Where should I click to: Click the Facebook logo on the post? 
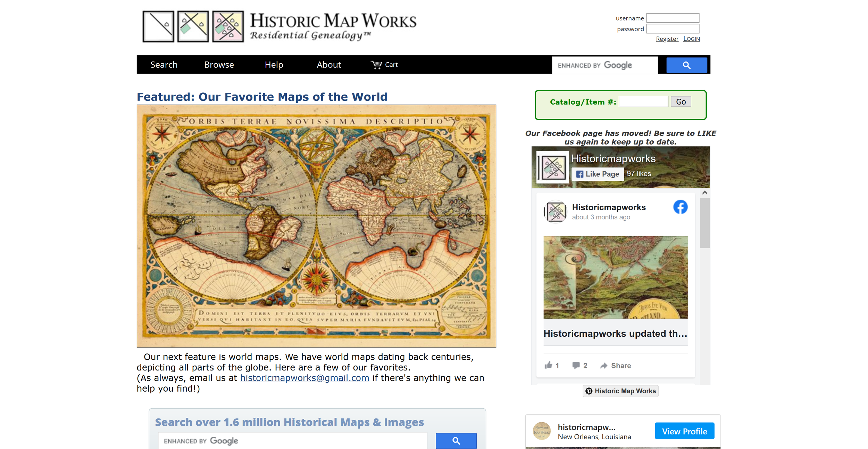click(680, 207)
